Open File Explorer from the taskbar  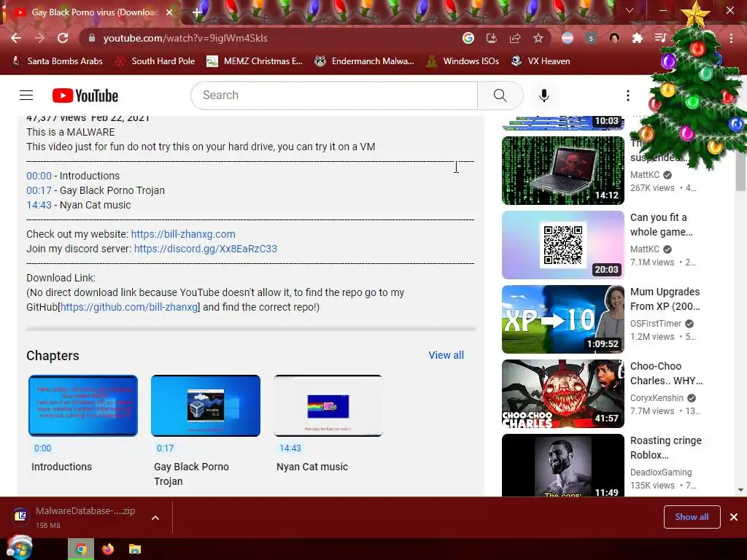pyautogui.click(x=135, y=549)
